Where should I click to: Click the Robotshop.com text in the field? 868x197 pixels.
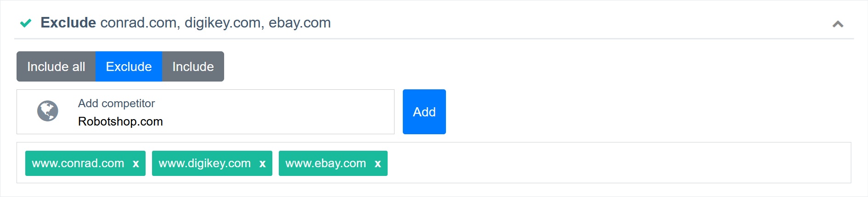coord(120,121)
